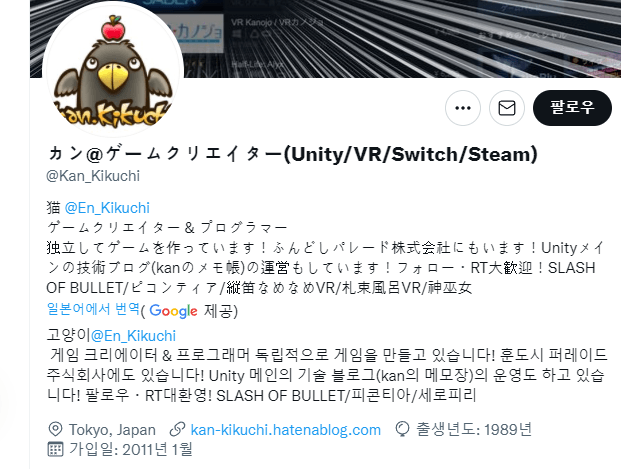Select the Tokyo, Japan location text
This screenshot has height=469, width=621.
(112, 430)
